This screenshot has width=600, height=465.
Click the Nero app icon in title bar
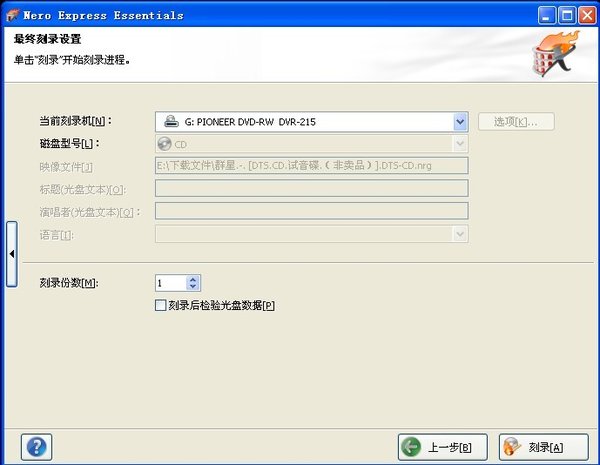point(13,15)
